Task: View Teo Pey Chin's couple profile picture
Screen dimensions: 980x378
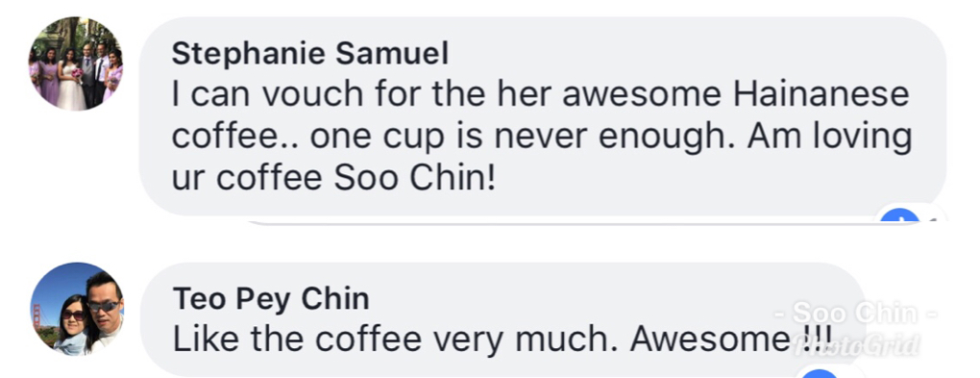Action: coord(78,309)
